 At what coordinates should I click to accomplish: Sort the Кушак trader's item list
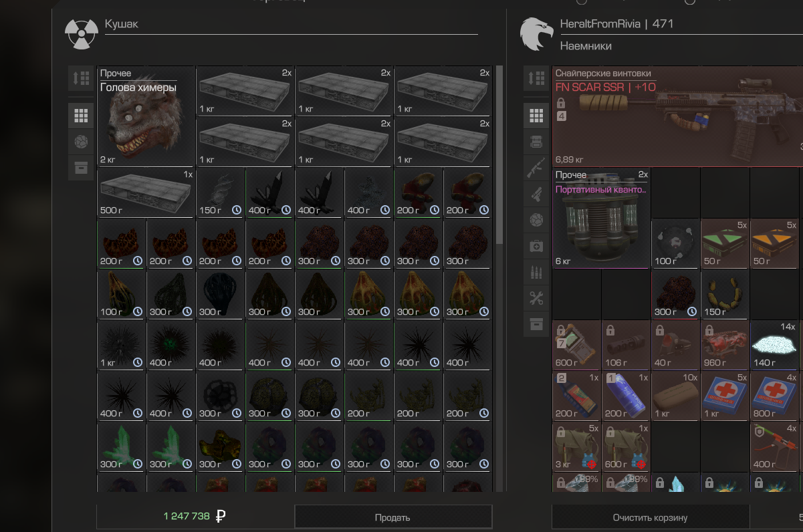click(x=81, y=78)
